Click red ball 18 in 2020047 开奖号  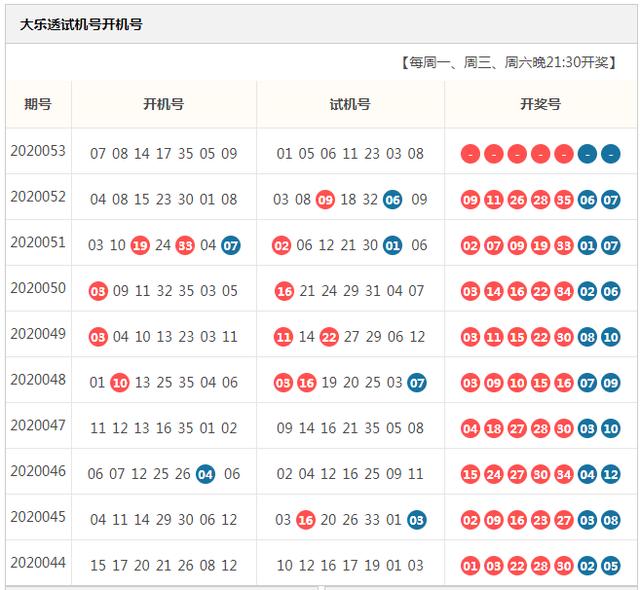(x=493, y=428)
